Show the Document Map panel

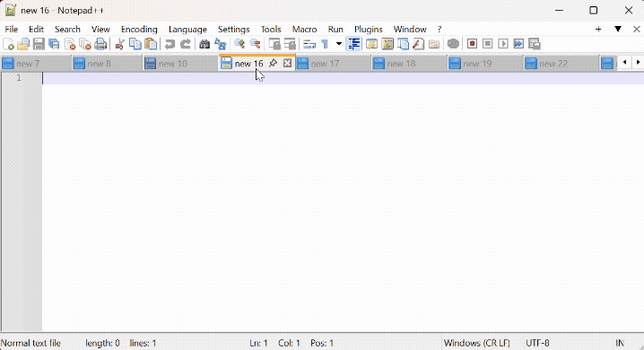[x=387, y=44]
